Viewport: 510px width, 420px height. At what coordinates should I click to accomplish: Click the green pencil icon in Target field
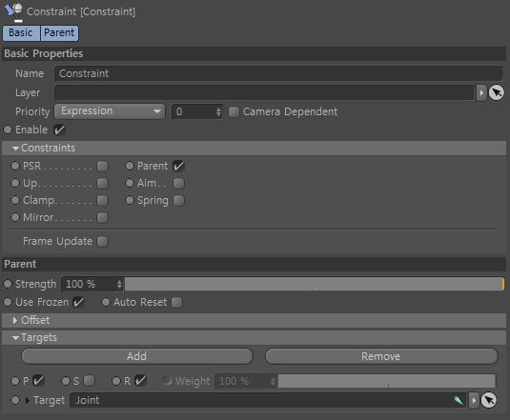click(x=459, y=401)
